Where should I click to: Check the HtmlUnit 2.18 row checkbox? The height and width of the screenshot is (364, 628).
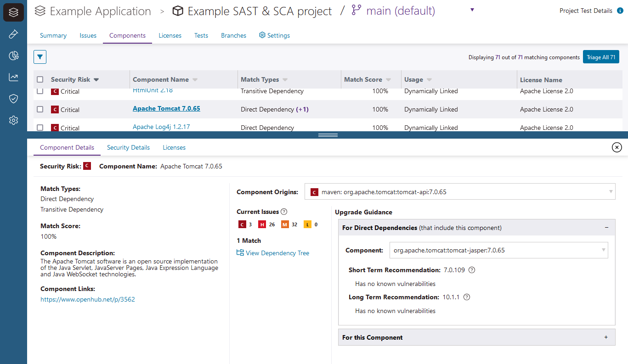(x=40, y=91)
